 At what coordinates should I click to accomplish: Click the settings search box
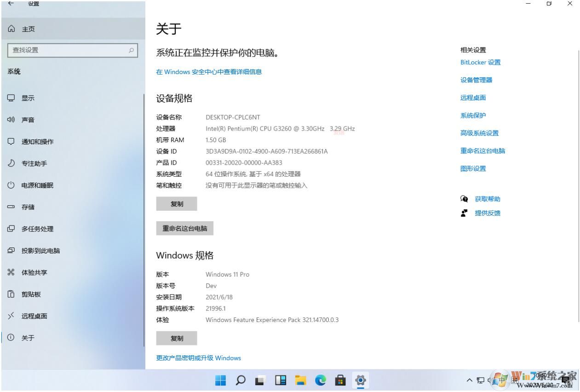pos(72,50)
